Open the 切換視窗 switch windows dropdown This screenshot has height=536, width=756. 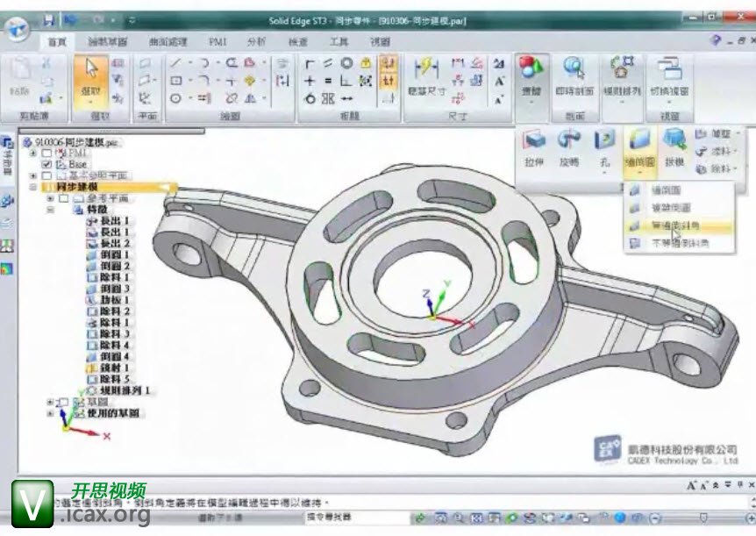coord(669,103)
